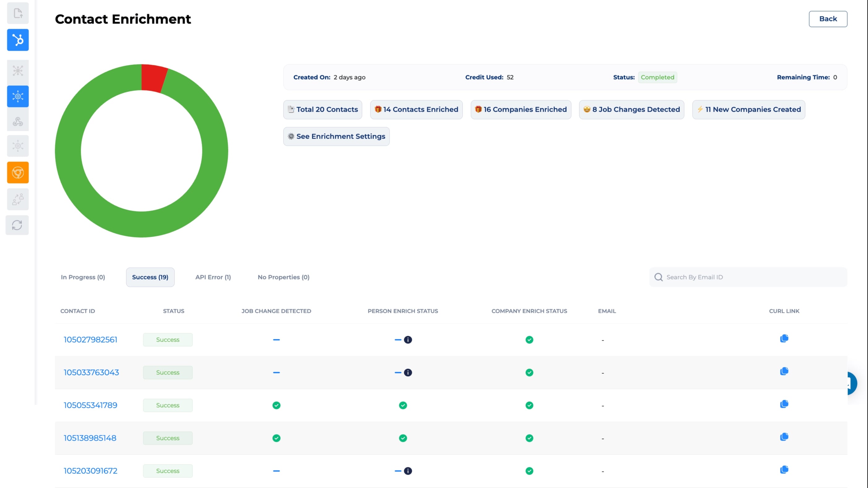Click the 14 Contacts Enriched chip
Image resolution: width=868 pixels, height=488 pixels.
point(416,110)
